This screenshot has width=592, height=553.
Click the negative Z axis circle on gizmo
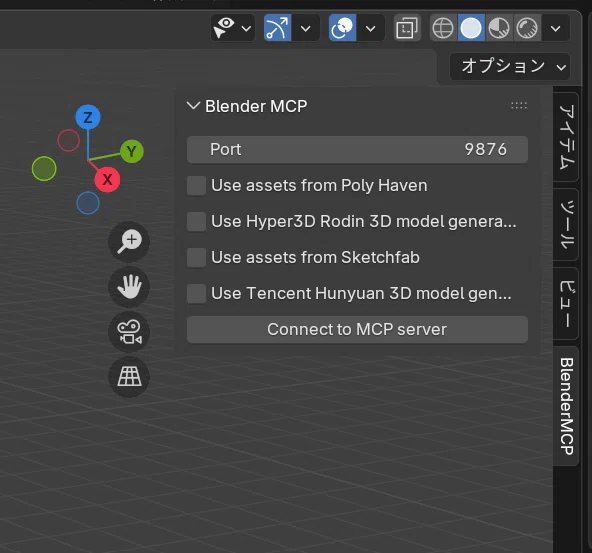(x=88, y=203)
